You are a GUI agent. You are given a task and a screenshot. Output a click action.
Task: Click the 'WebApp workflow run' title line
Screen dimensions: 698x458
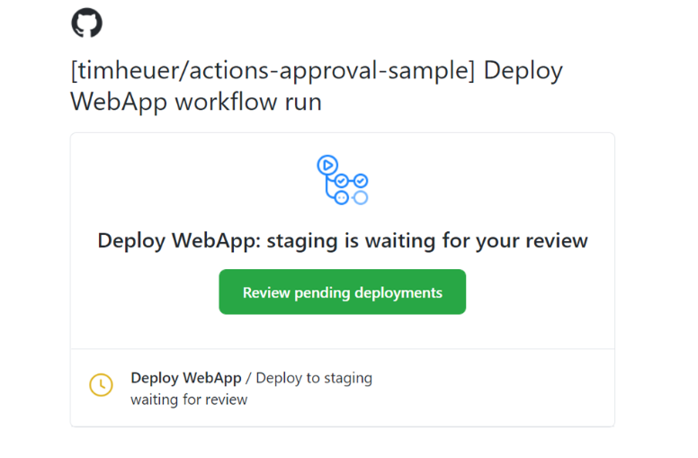[196, 102]
